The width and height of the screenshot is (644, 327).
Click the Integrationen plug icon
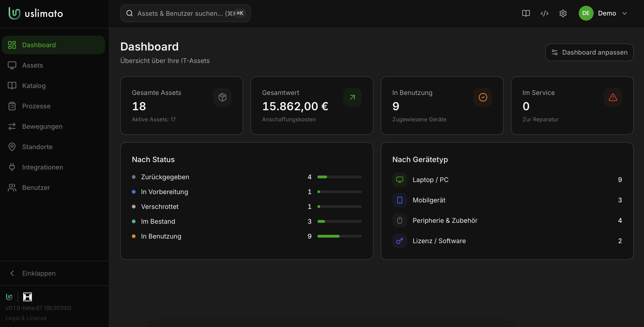click(x=12, y=167)
